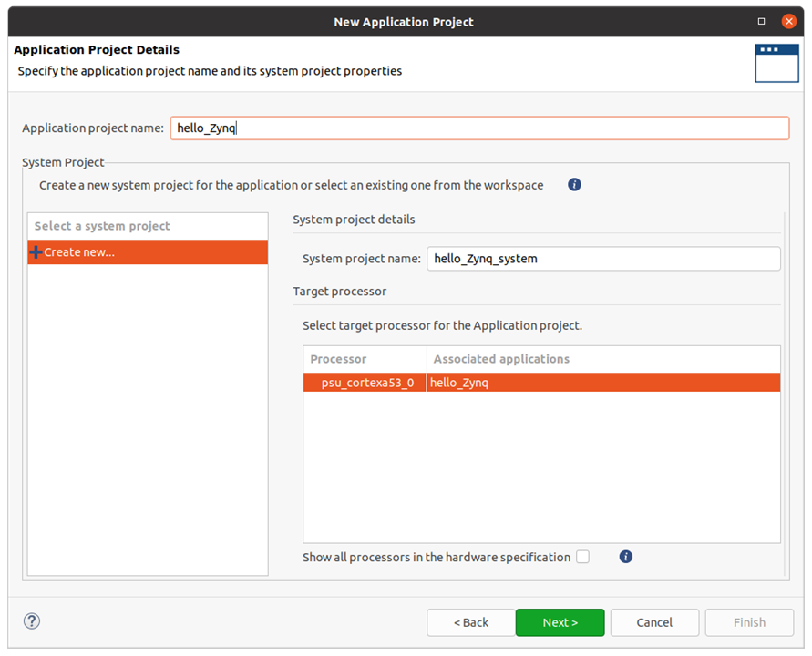This screenshot has height=656, width=812.
Task: Click hello_Zynq in Associated applications column
Action: [460, 383]
